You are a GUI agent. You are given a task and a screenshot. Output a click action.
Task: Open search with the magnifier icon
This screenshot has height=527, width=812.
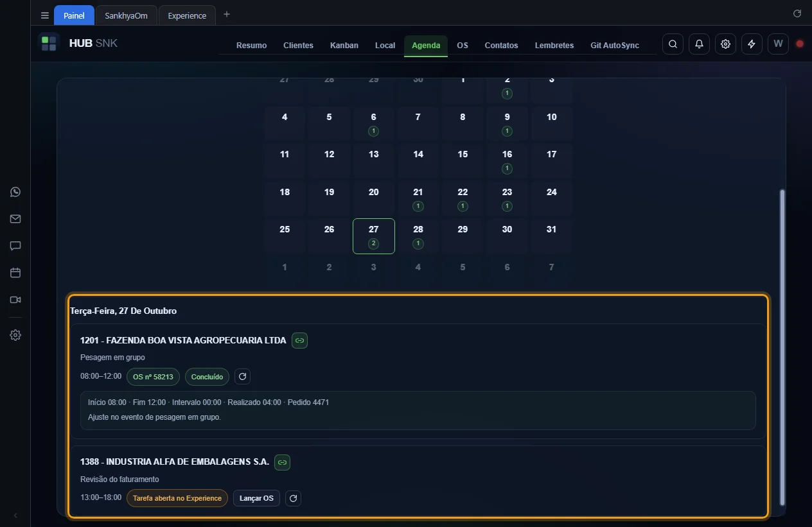[x=673, y=44]
